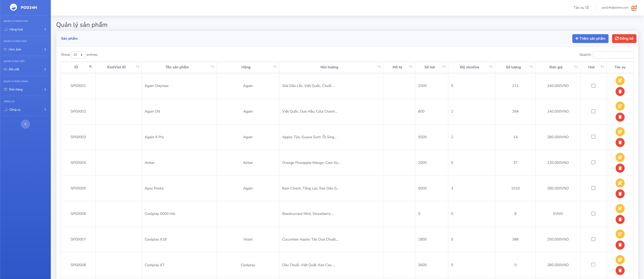Delete product SP00001 Again Daymax
The height and width of the screenshot is (279, 644).
[x=620, y=91]
